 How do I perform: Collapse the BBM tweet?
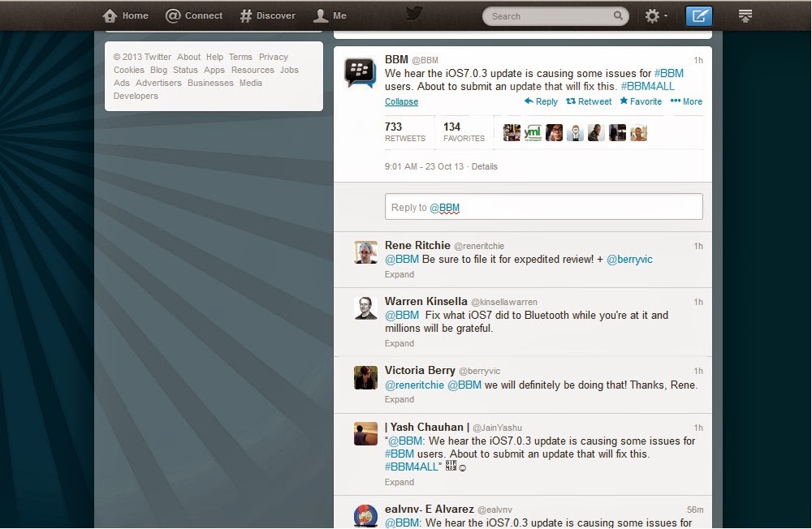pos(401,101)
